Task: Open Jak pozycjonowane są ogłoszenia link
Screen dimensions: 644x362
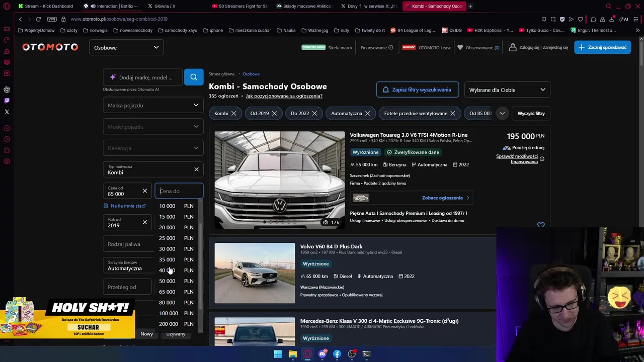Action: click(x=284, y=96)
